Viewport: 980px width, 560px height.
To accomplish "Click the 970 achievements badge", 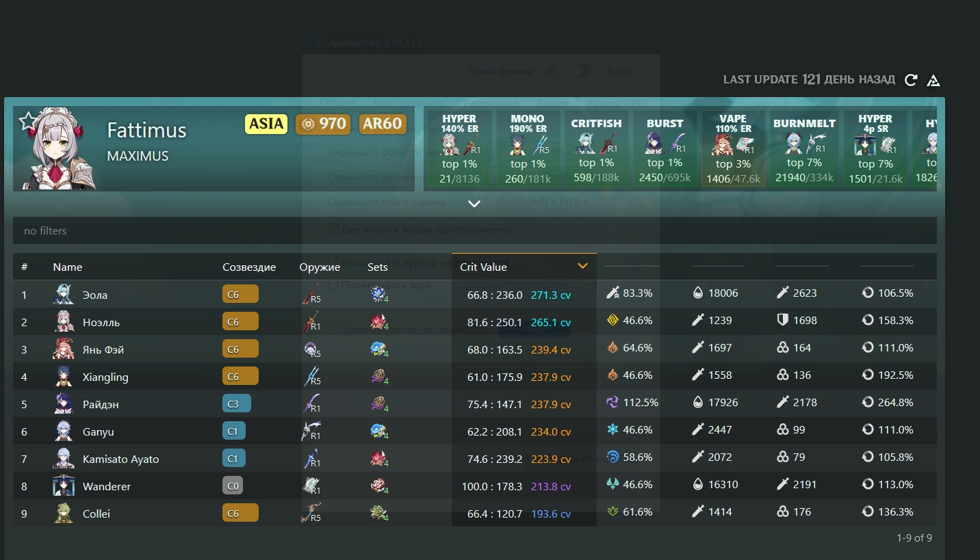I will [x=323, y=124].
